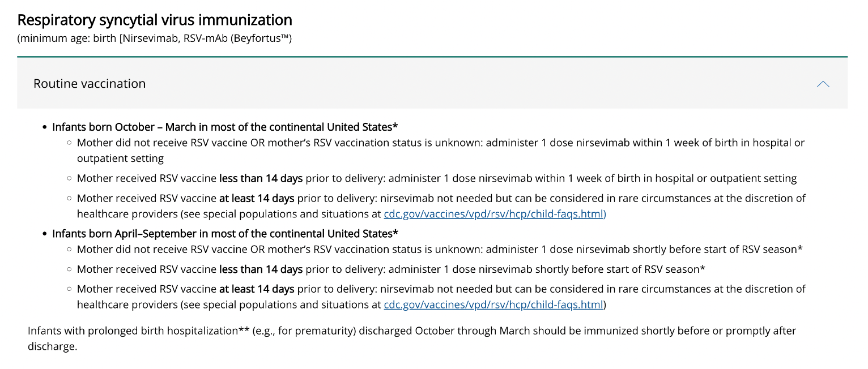Click the Routine vaccination accordion header label
This screenshot has width=868, height=369.
pyautogui.click(x=90, y=84)
